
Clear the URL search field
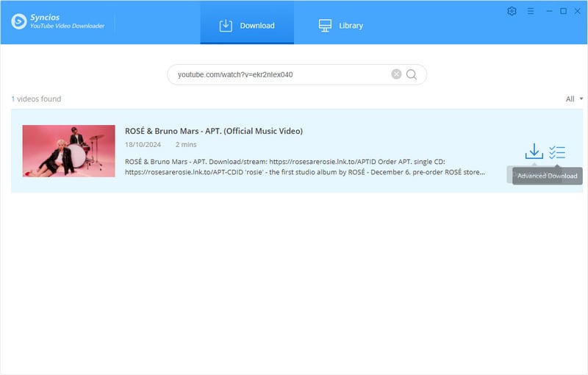tap(396, 74)
